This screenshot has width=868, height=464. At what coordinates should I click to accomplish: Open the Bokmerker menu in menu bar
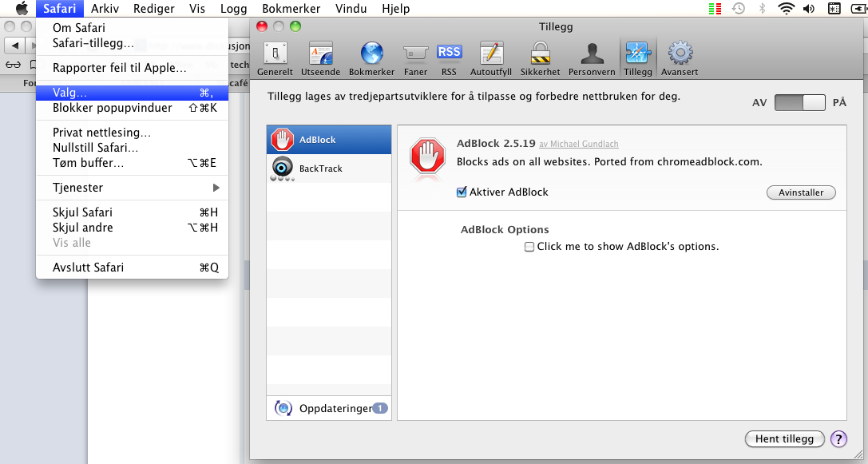point(291,8)
